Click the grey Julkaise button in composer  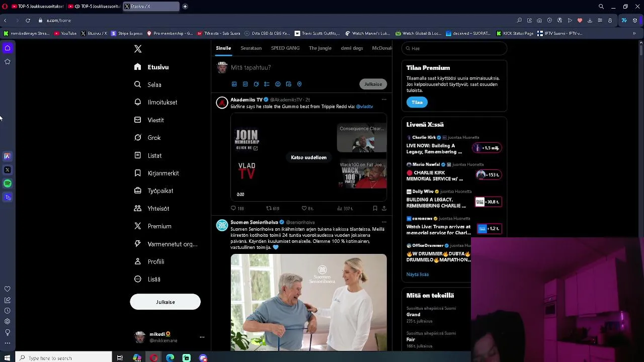pyautogui.click(x=373, y=84)
